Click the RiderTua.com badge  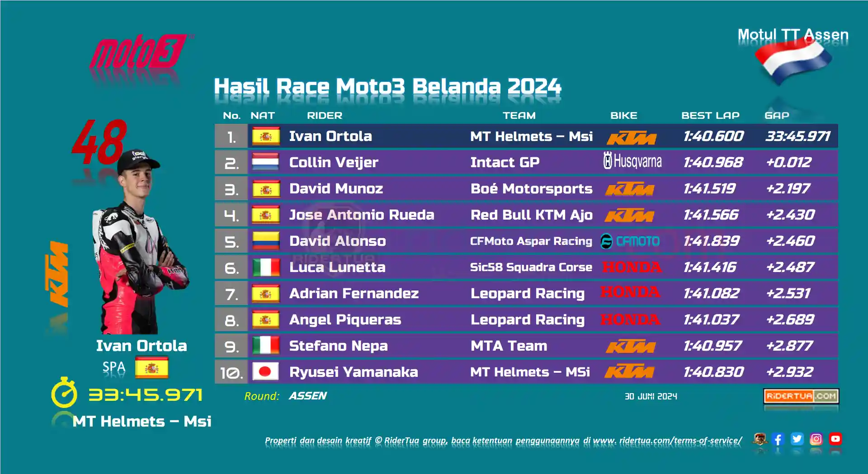pos(801,396)
